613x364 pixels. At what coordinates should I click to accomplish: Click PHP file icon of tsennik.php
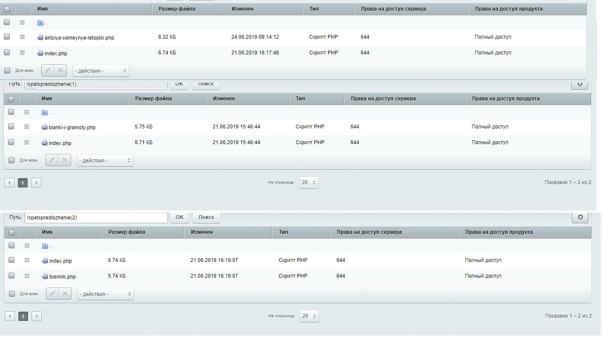click(x=45, y=276)
